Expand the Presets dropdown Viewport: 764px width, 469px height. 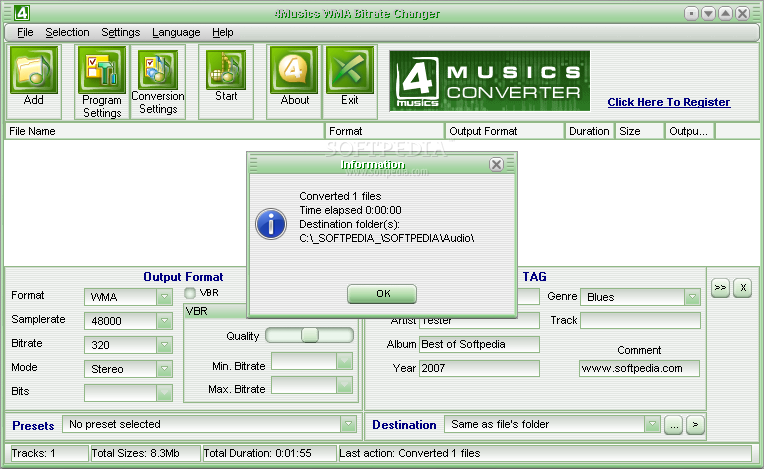point(348,424)
